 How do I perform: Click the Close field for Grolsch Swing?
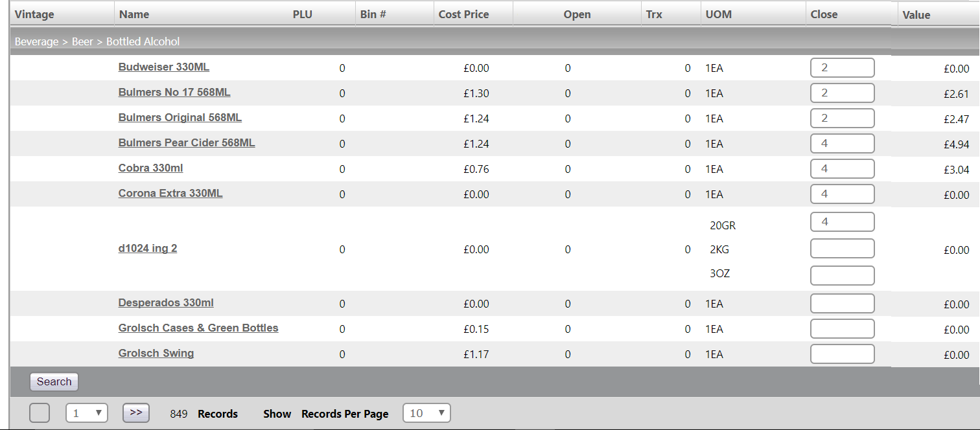click(842, 354)
